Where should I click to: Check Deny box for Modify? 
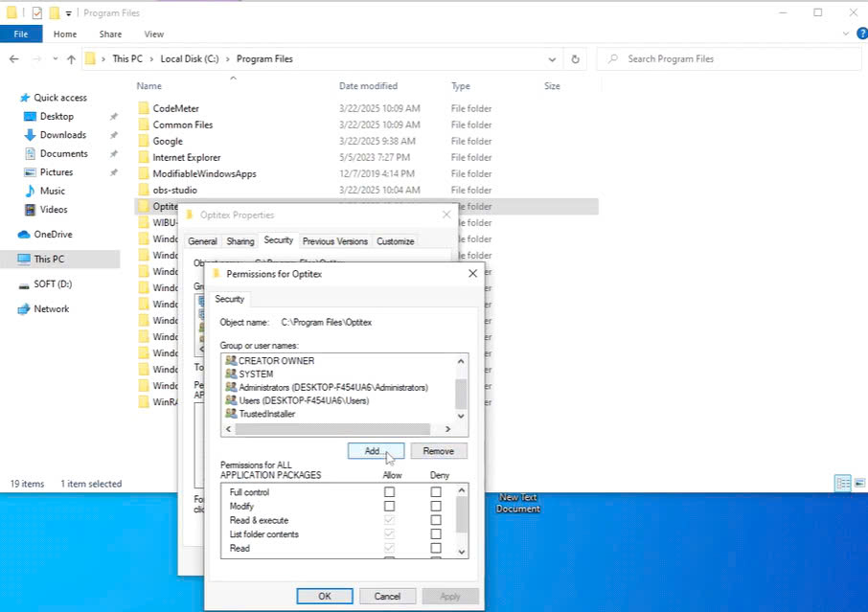(436, 506)
